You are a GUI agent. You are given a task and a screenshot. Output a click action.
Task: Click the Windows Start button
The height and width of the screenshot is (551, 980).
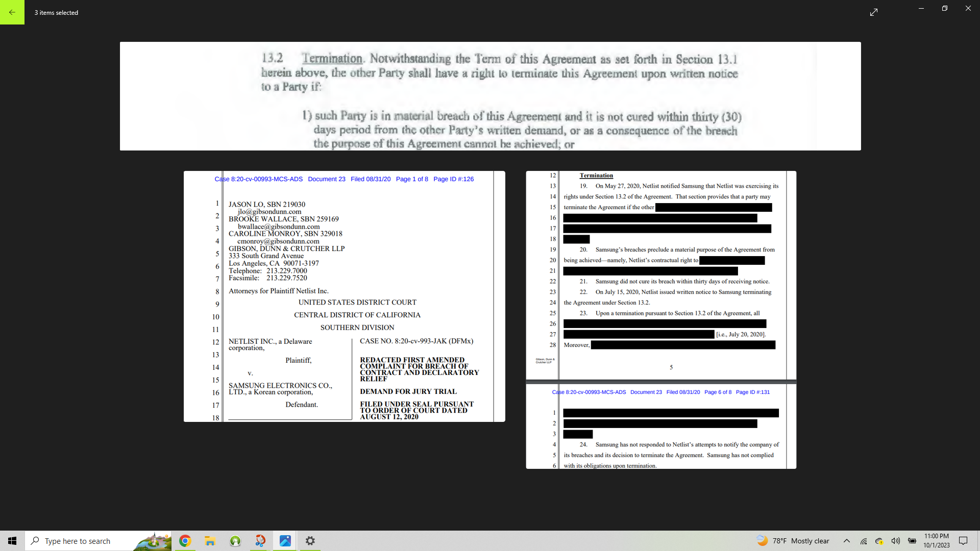click(12, 541)
